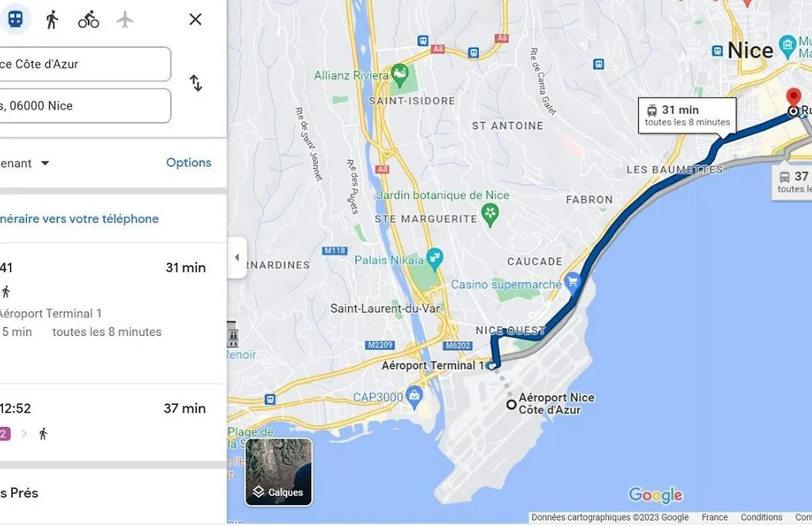
Task: Select the transit travel mode icon
Action: click(15, 20)
